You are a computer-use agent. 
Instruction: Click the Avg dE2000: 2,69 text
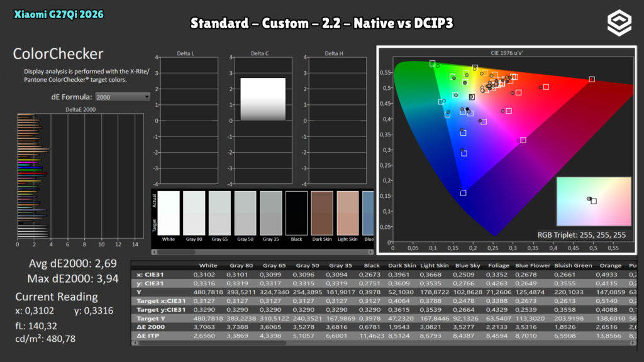(x=73, y=263)
